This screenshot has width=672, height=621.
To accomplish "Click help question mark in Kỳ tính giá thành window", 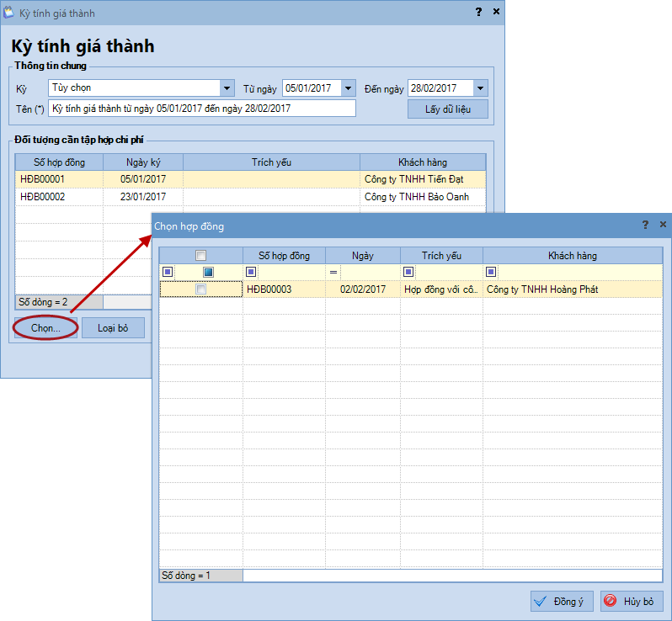I will [478, 12].
